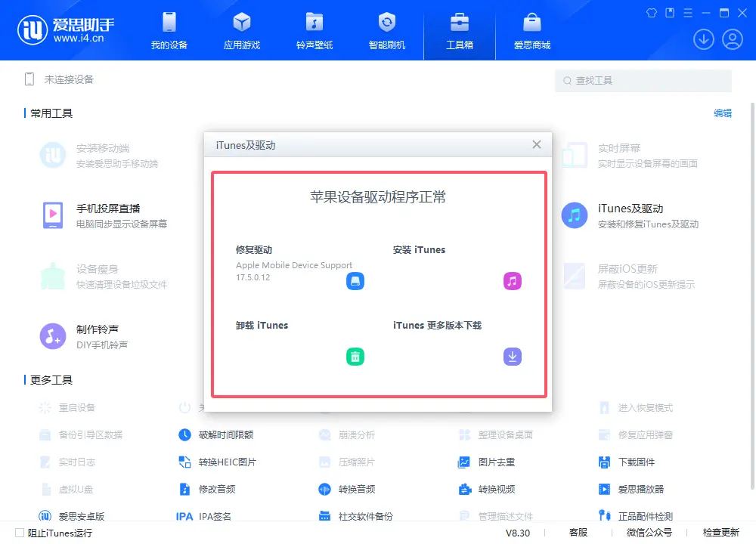Click 苹果设备驱动程序正常 status heading

378,196
